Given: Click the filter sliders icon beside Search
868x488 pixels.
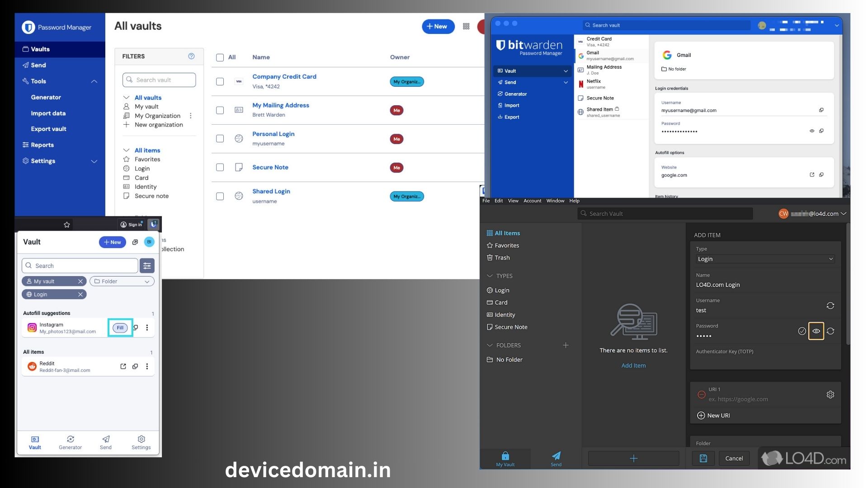Looking at the screenshot, I should [x=147, y=266].
